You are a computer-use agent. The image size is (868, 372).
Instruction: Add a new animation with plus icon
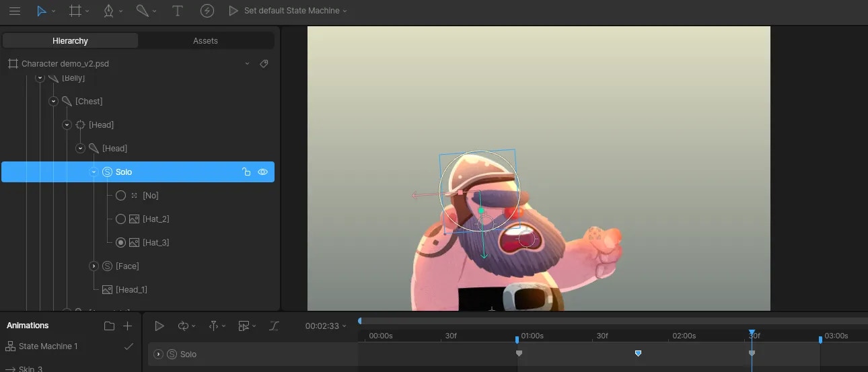pyautogui.click(x=127, y=326)
